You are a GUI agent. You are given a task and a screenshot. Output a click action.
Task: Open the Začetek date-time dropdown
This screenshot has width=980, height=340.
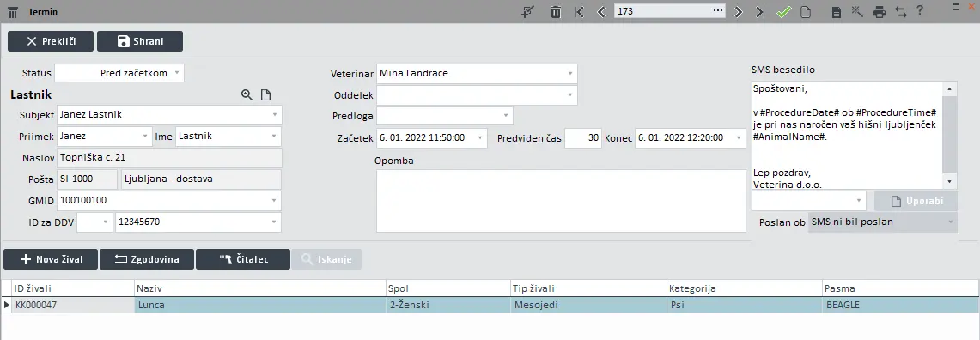tap(480, 138)
